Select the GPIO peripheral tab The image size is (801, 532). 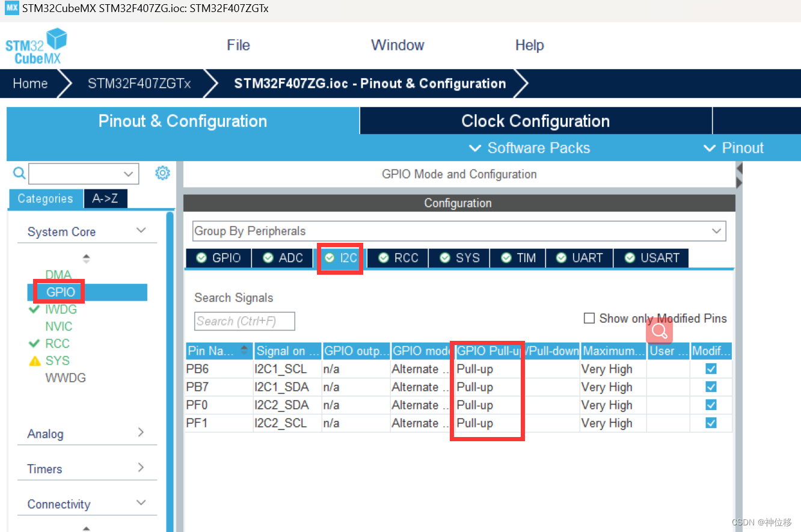[218, 258]
